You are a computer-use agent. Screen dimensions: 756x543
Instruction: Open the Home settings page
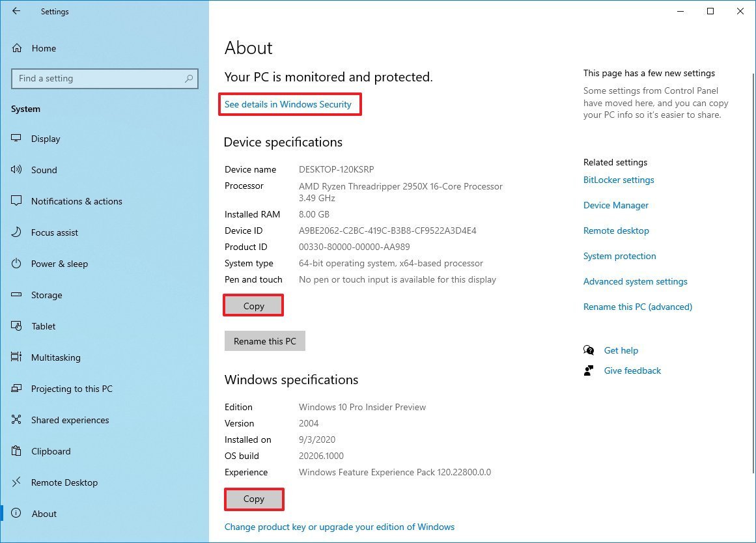pyautogui.click(x=44, y=48)
